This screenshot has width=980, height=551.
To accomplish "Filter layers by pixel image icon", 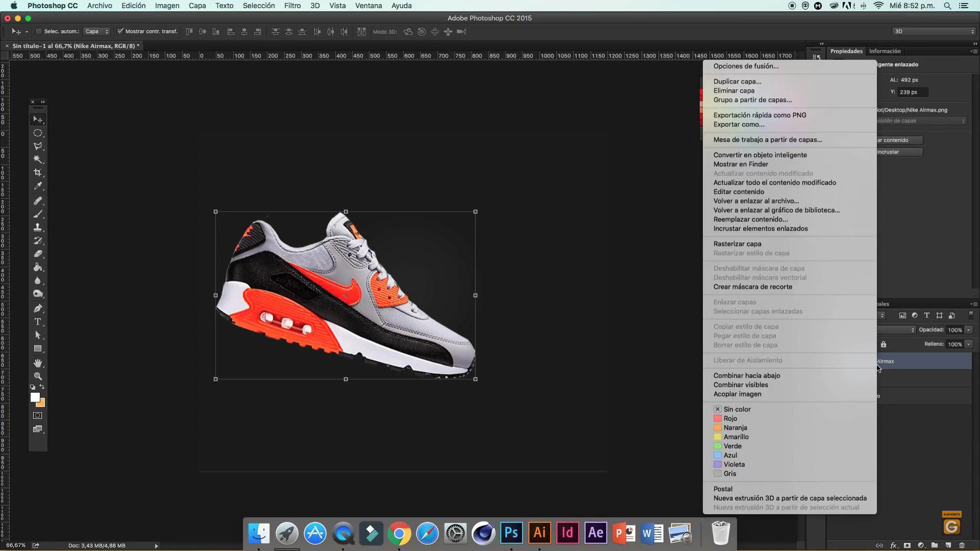I will pos(902,315).
